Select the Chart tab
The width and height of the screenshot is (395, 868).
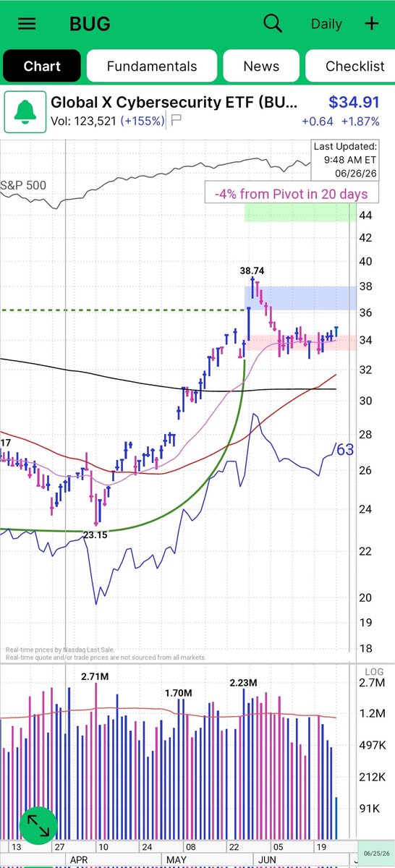[42, 66]
